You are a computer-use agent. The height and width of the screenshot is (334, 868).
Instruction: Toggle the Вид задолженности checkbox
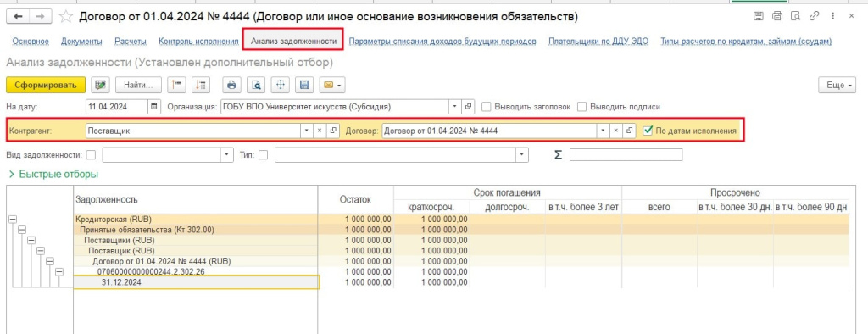pos(92,155)
